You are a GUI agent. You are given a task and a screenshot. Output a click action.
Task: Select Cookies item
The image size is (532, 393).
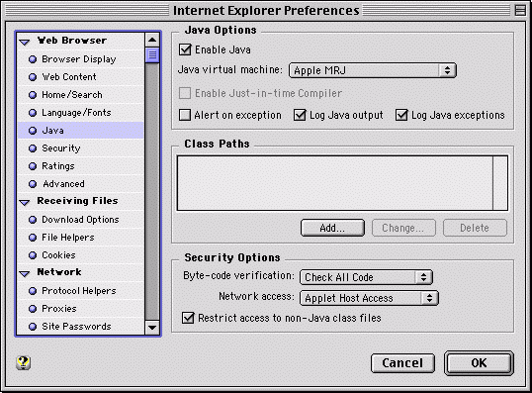coord(81,255)
